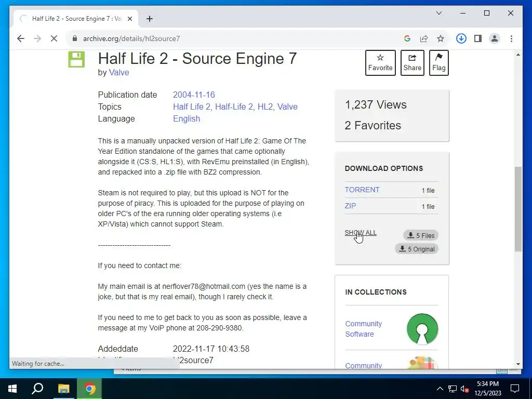This screenshot has height=399, width=532.
Task: Click the address bar URL
Action: [x=131, y=38]
